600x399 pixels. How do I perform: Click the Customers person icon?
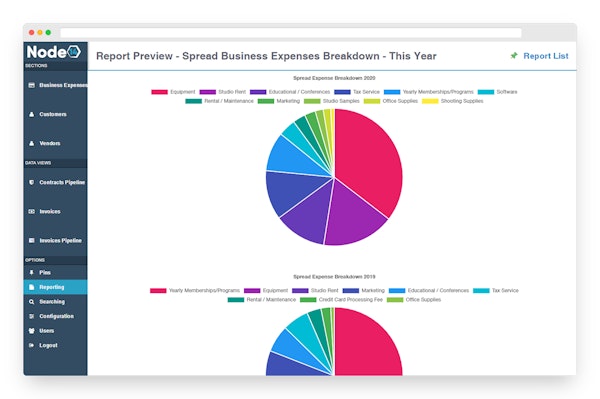coord(32,114)
